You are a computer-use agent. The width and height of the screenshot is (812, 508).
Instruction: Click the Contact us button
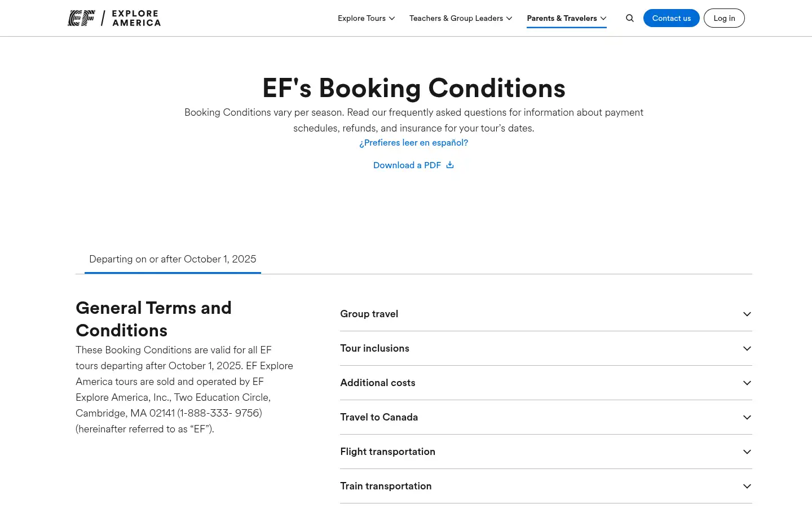coord(671,18)
